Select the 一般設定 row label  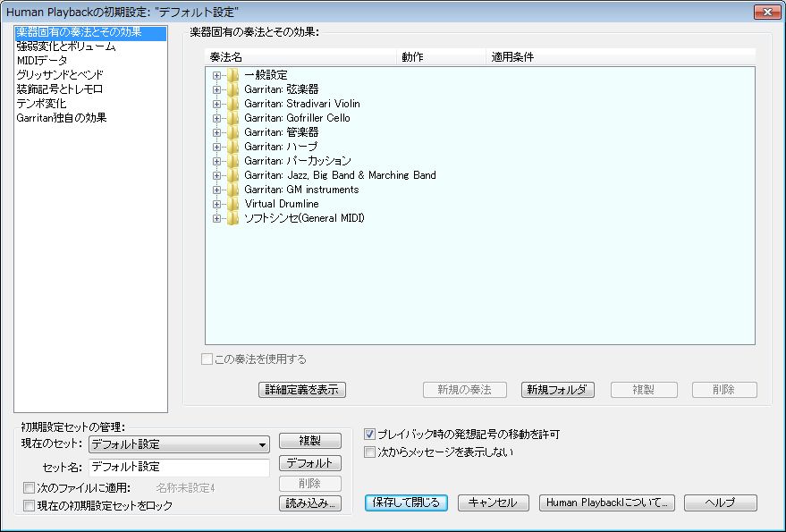tap(266, 75)
